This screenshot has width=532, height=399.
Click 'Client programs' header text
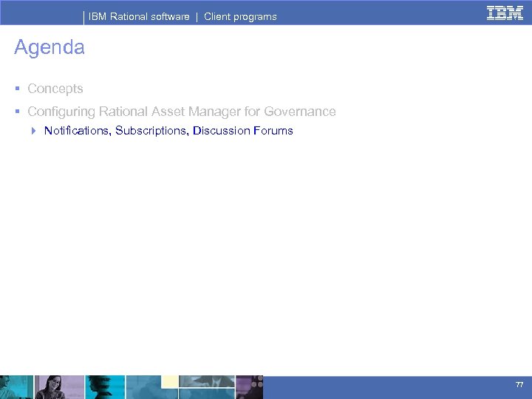click(x=240, y=16)
